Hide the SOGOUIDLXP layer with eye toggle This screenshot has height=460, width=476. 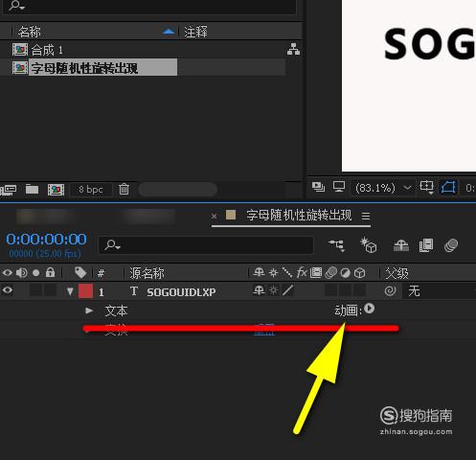(x=8, y=290)
